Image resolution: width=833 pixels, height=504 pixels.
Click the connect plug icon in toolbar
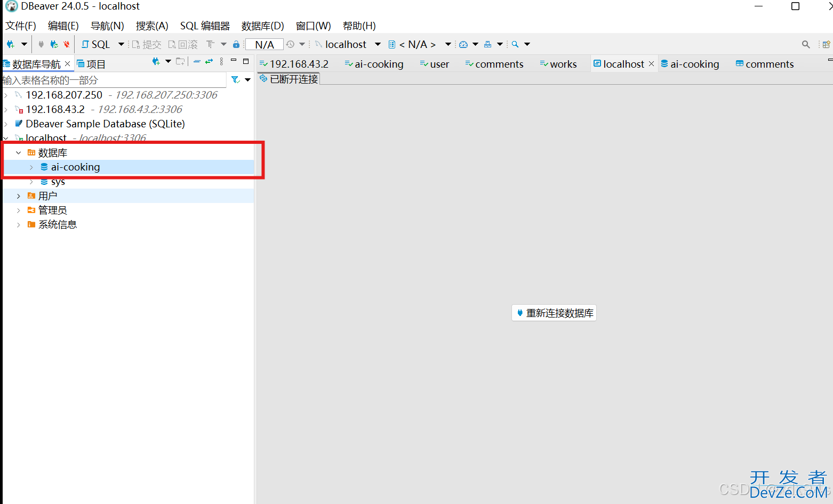pyautogui.click(x=41, y=44)
